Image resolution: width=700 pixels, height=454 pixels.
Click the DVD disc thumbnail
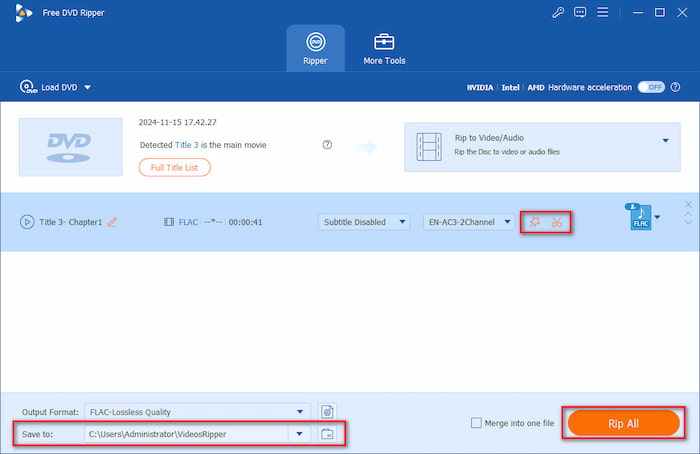(x=71, y=147)
